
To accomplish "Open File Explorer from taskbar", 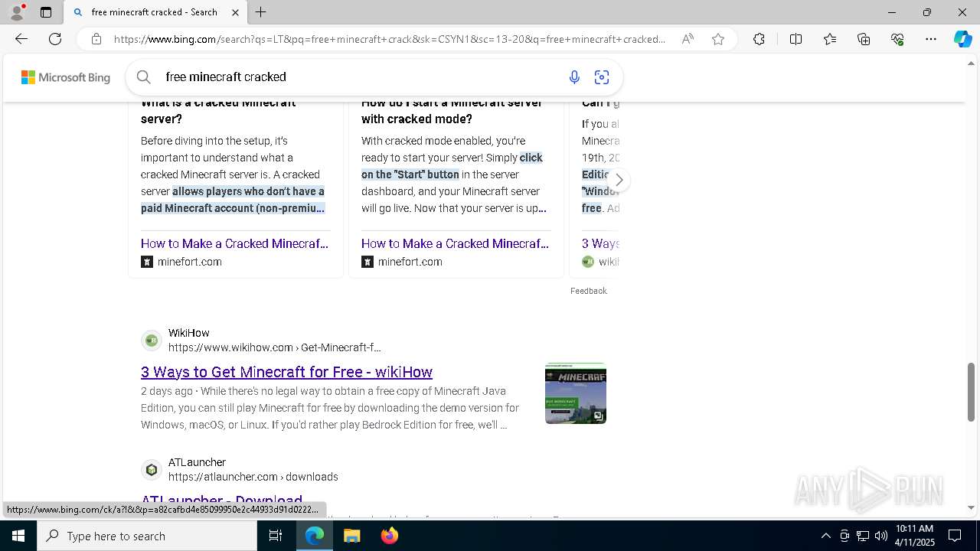I will point(351,536).
